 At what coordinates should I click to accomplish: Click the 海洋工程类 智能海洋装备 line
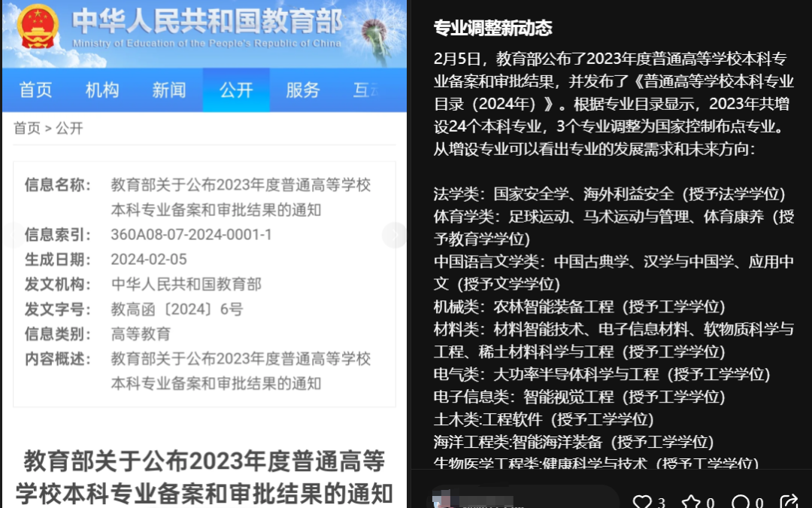point(573,443)
